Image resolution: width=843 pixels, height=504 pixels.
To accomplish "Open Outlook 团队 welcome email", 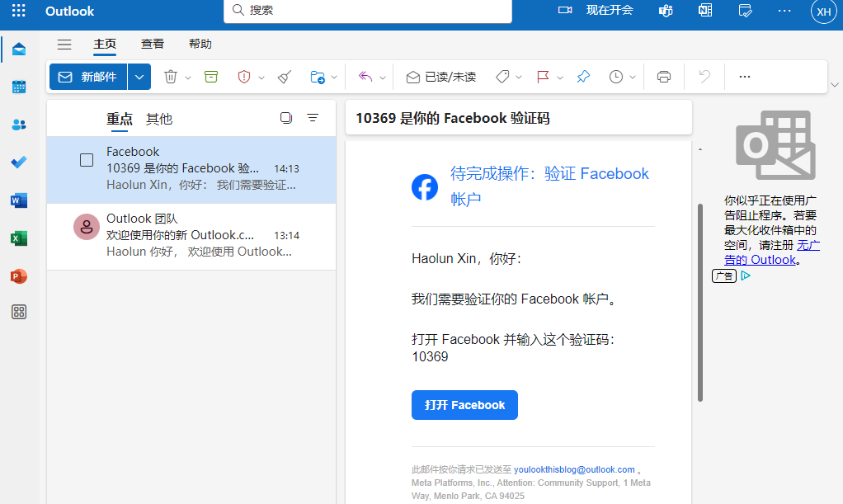I will click(191, 236).
